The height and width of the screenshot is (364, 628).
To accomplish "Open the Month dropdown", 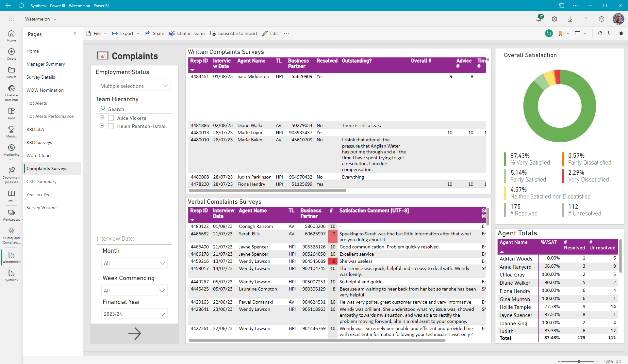I will click(134, 263).
